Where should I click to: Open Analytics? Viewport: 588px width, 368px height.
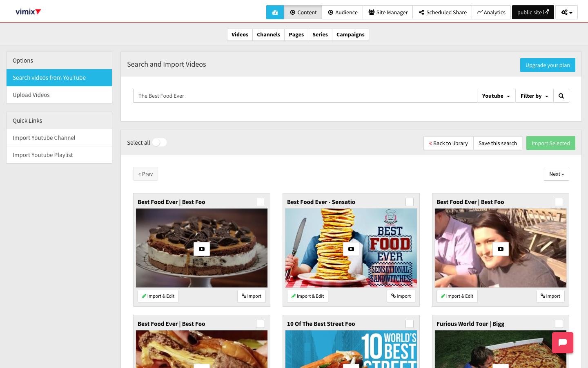[x=491, y=12]
